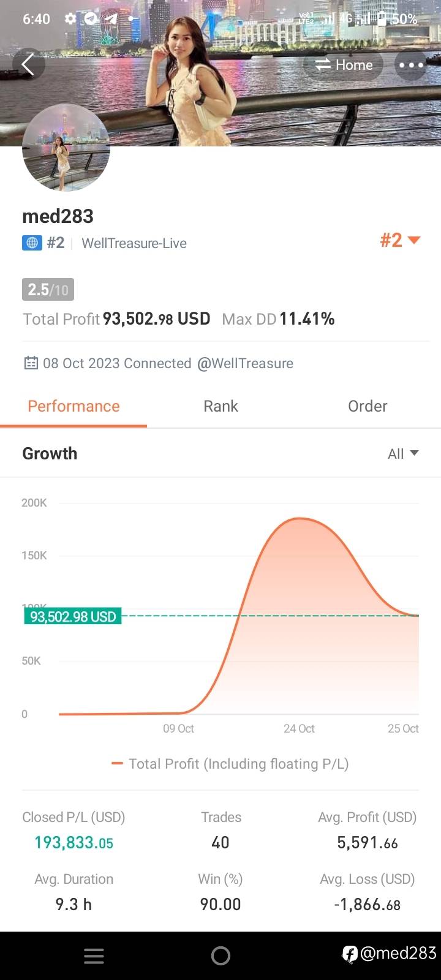Screen dimensions: 441x980
Task: Open the Order tab
Action: coord(367,406)
